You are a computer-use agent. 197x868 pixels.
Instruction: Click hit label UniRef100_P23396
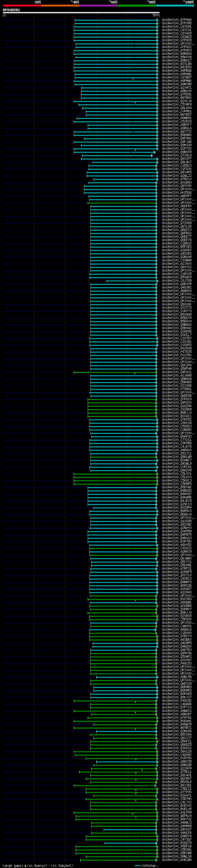[177, 386]
